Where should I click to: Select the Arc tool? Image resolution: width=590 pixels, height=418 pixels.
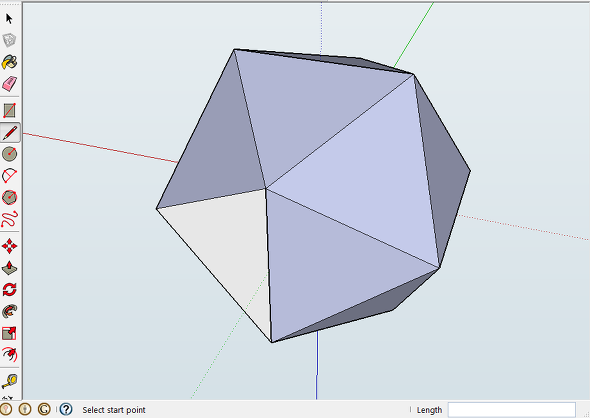(9, 176)
